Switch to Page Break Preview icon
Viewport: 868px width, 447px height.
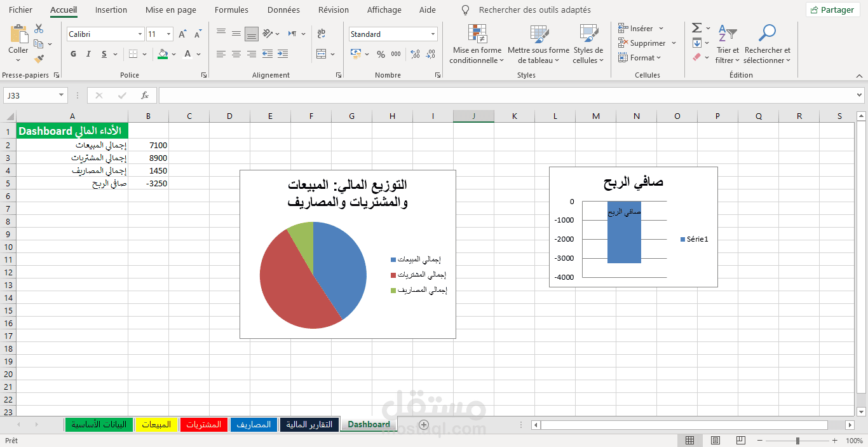tap(741, 441)
